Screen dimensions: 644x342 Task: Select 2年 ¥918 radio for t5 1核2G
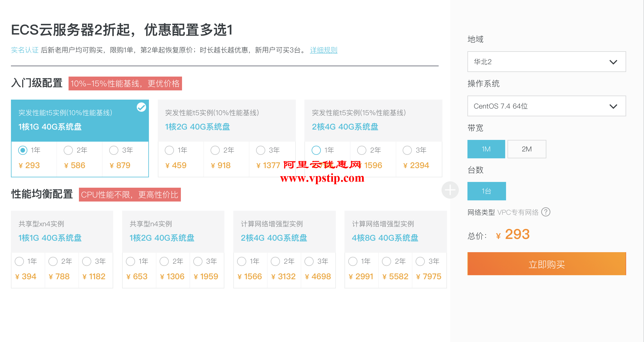click(x=215, y=150)
